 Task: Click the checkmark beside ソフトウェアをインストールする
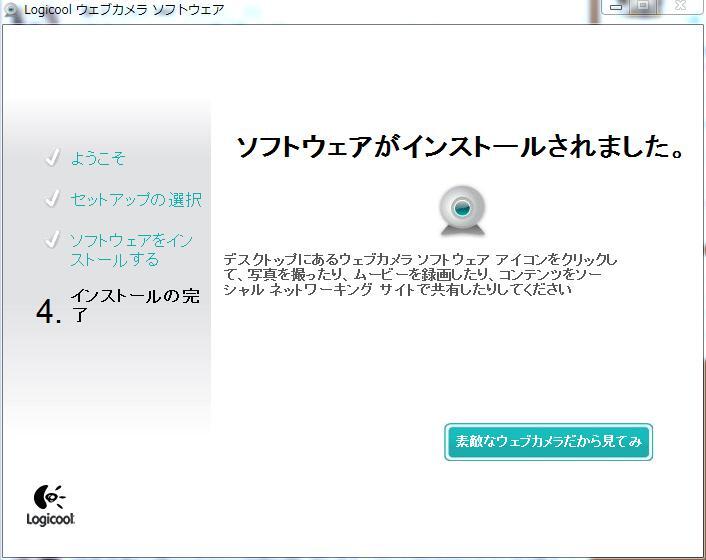coord(52,239)
